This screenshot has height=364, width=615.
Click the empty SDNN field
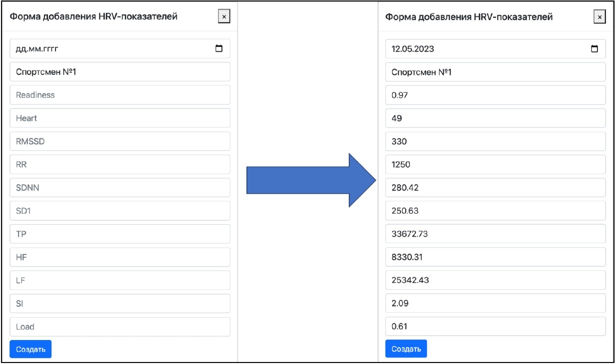tap(119, 188)
